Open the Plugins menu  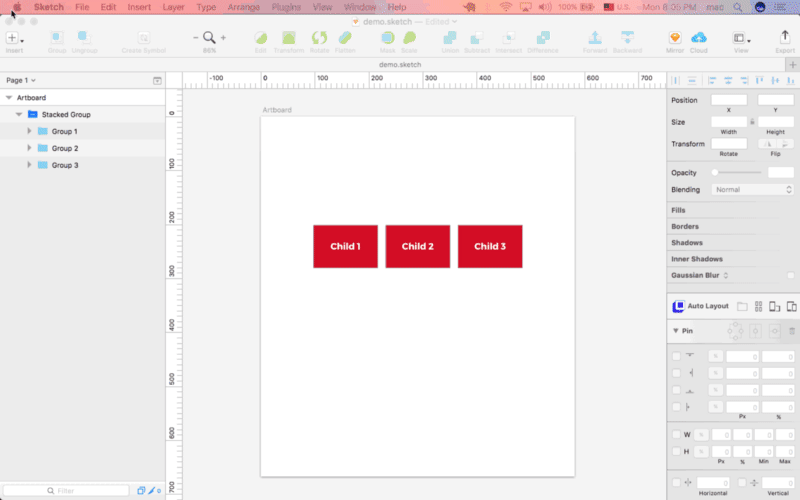coord(286,7)
